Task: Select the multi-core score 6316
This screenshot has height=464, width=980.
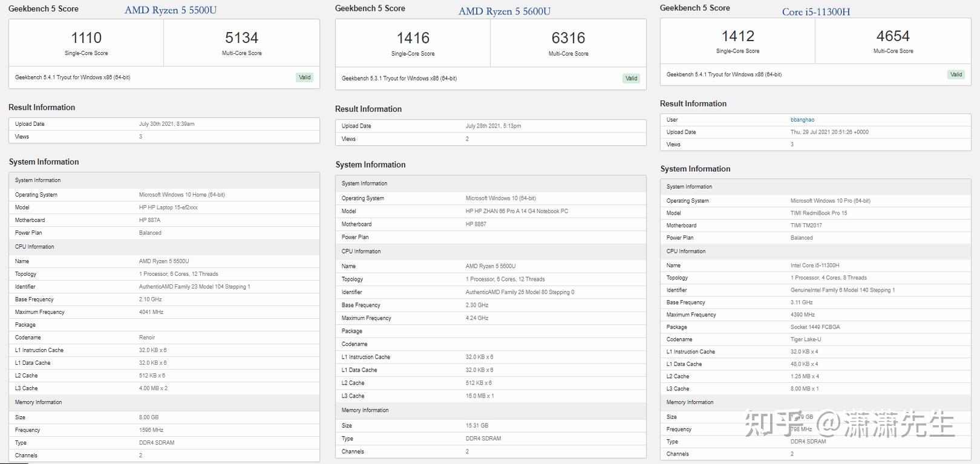Action: 569,38
